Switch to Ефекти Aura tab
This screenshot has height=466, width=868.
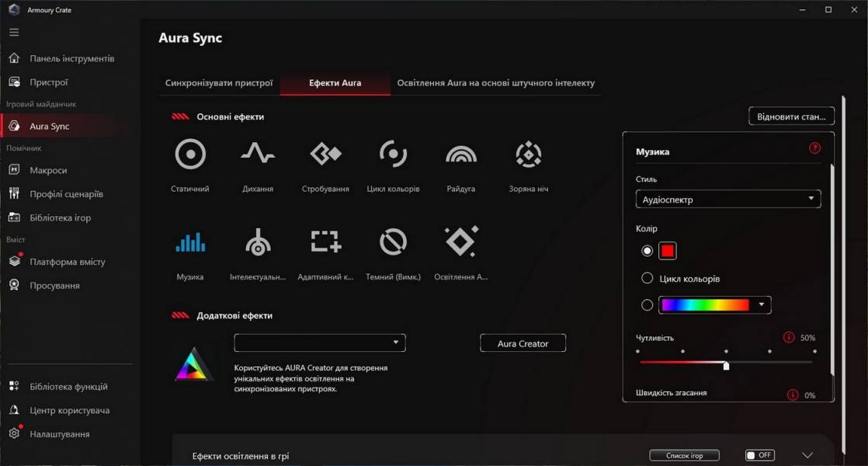pos(335,82)
